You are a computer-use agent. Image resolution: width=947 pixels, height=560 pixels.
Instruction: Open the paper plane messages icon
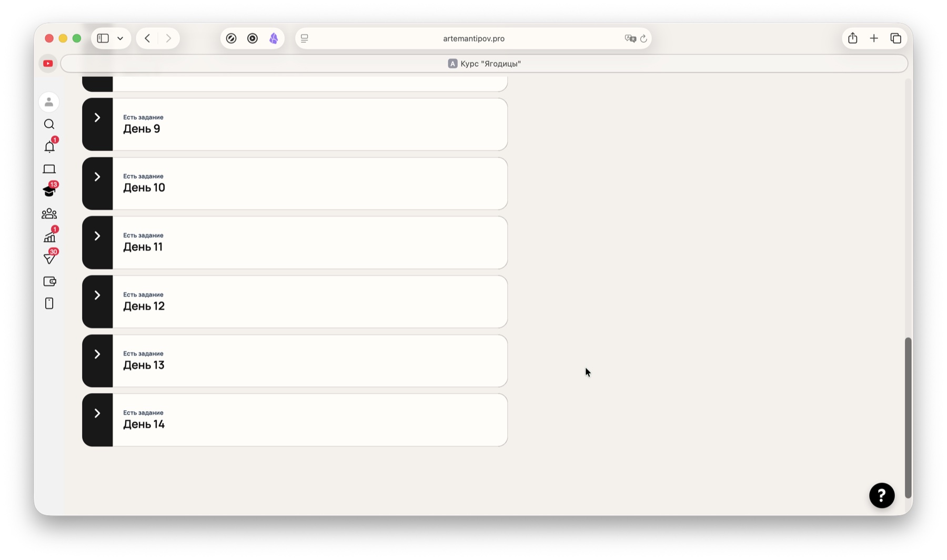tap(49, 258)
